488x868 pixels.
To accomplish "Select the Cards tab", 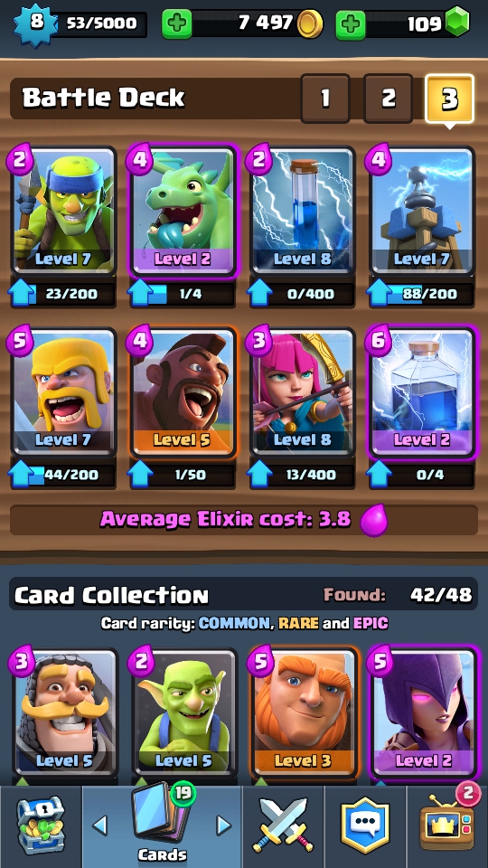I will pyautogui.click(x=162, y=825).
